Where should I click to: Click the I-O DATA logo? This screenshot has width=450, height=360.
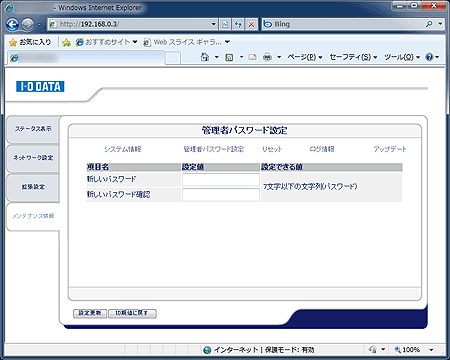(40, 87)
